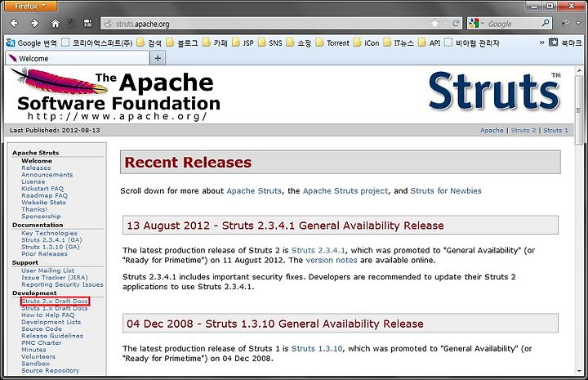Viewport: 588px width, 380px height.
Task: Open Struts 1.3.10 (GA) sidebar documentation link
Action: (x=51, y=247)
